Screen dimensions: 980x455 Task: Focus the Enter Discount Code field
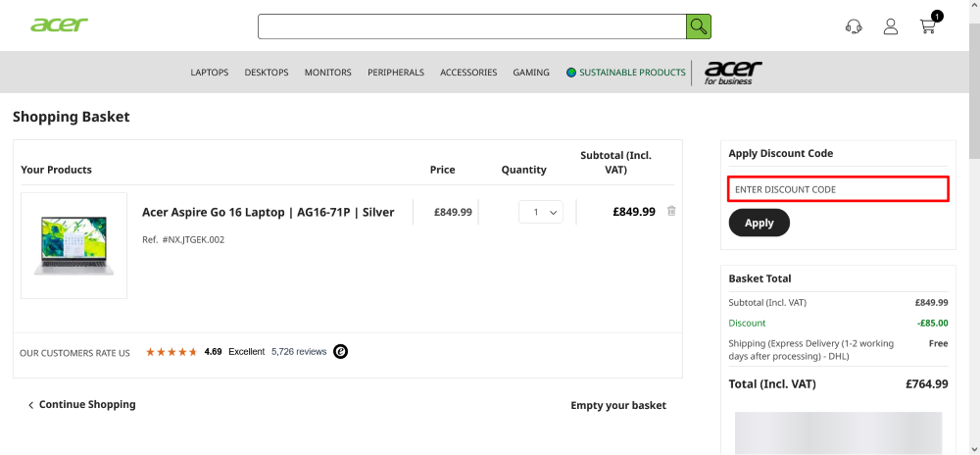tap(838, 189)
